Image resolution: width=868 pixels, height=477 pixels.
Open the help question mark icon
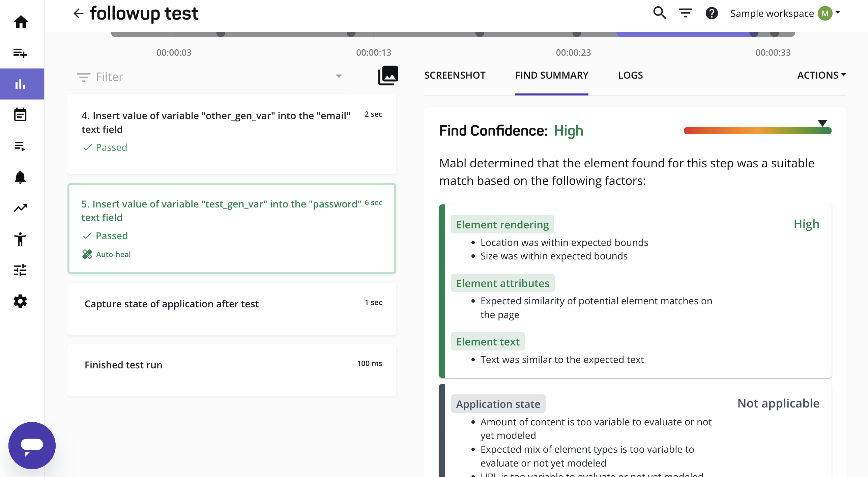[x=712, y=13]
